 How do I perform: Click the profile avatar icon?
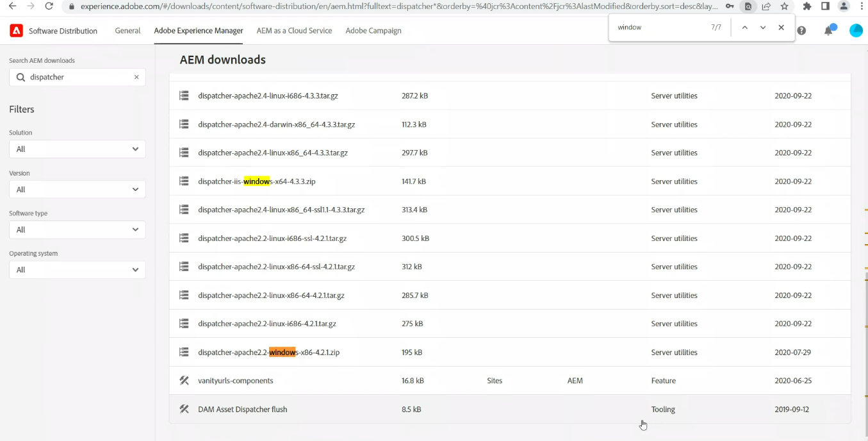[x=856, y=30]
